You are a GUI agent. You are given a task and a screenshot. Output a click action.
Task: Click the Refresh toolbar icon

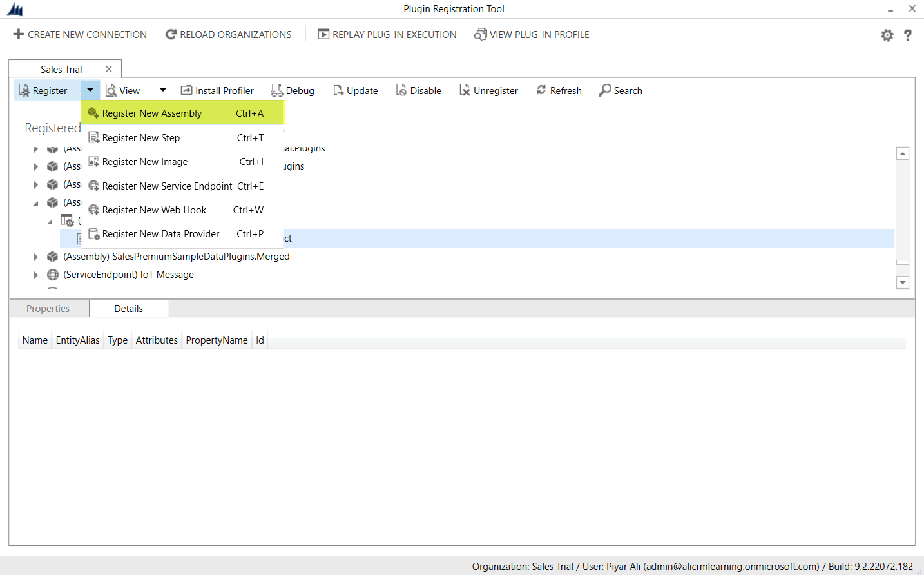(x=541, y=90)
